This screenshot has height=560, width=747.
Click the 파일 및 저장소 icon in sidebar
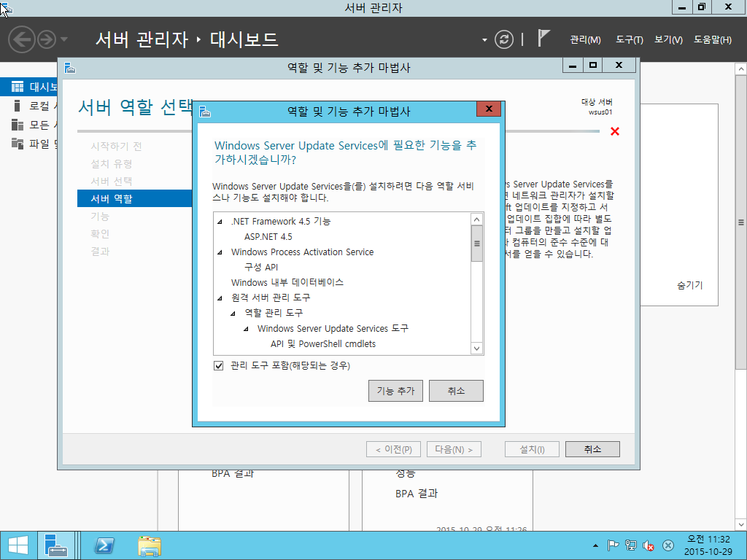click(18, 144)
